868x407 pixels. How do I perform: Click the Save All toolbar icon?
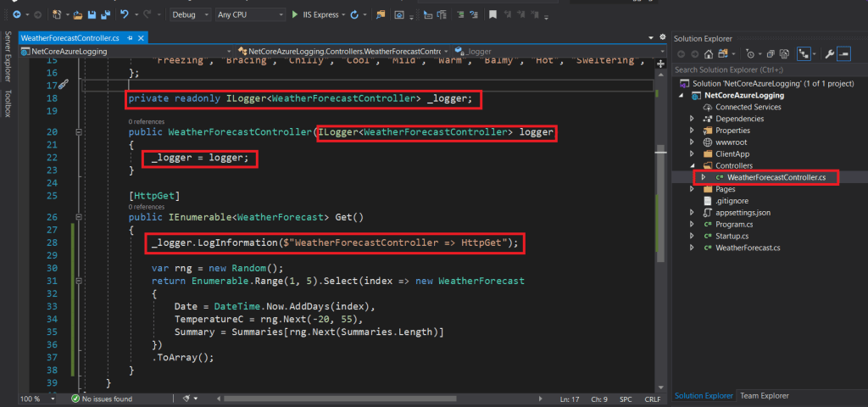[x=104, y=14]
